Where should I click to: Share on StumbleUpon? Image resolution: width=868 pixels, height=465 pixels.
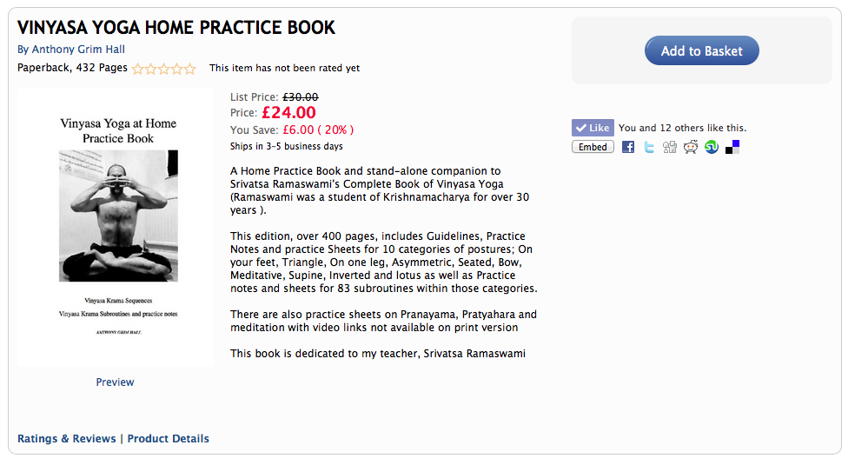click(712, 147)
